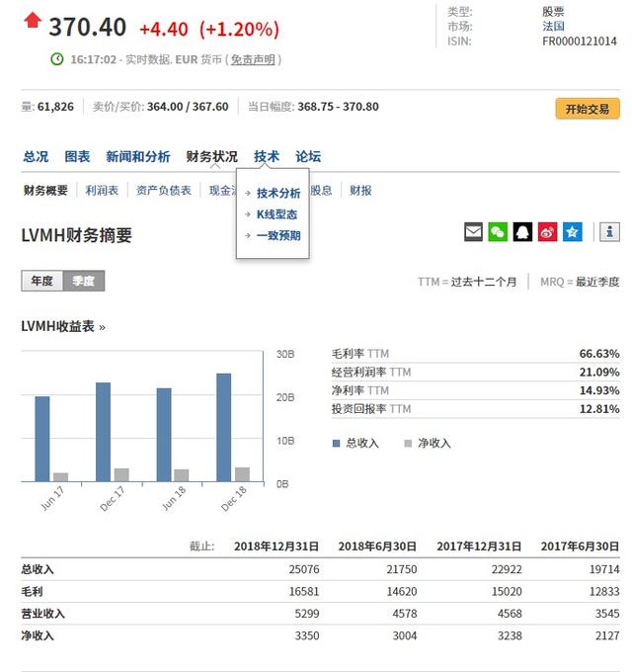Click net income value 3350
Viewport: 632px width, 672px height.
click(307, 635)
